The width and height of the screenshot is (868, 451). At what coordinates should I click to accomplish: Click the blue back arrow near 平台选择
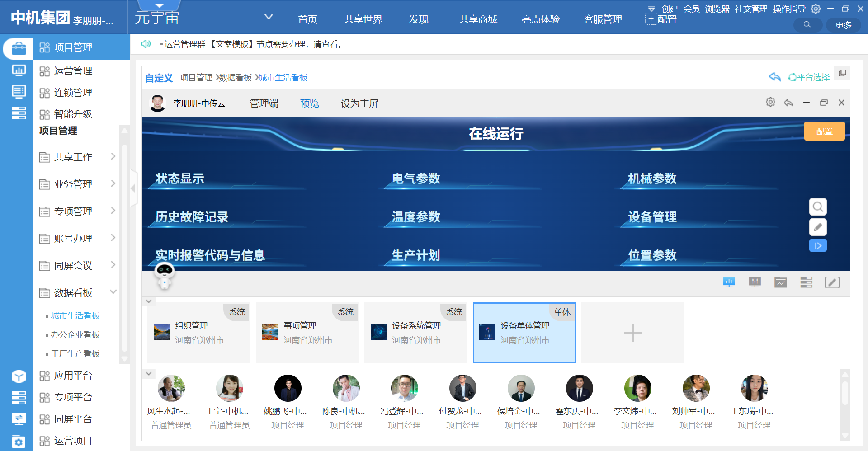(x=774, y=77)
